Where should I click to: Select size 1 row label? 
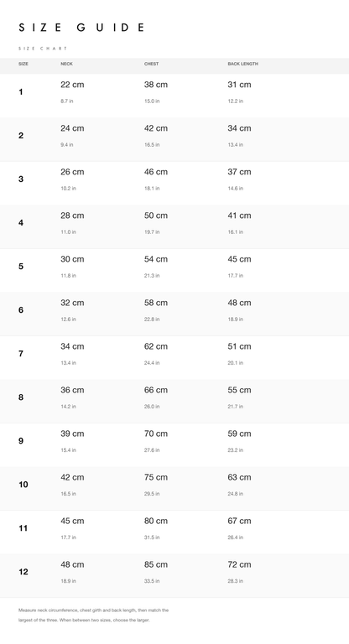point(20,92)
